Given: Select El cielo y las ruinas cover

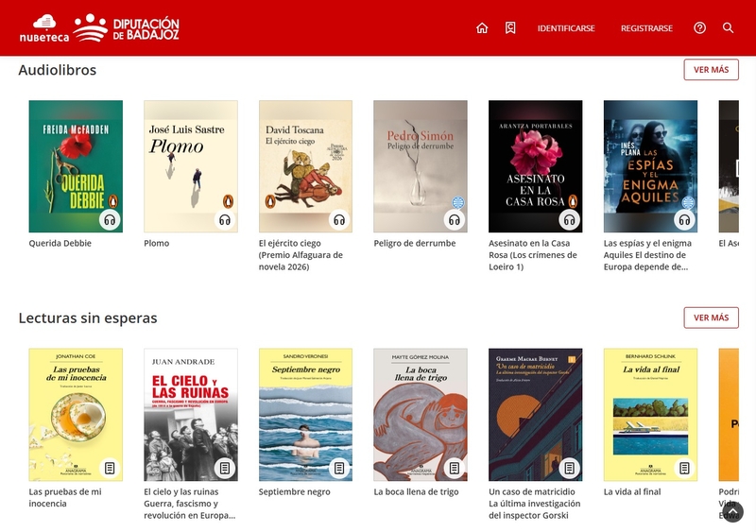Looking at the screenshot, I should [191, 415].
